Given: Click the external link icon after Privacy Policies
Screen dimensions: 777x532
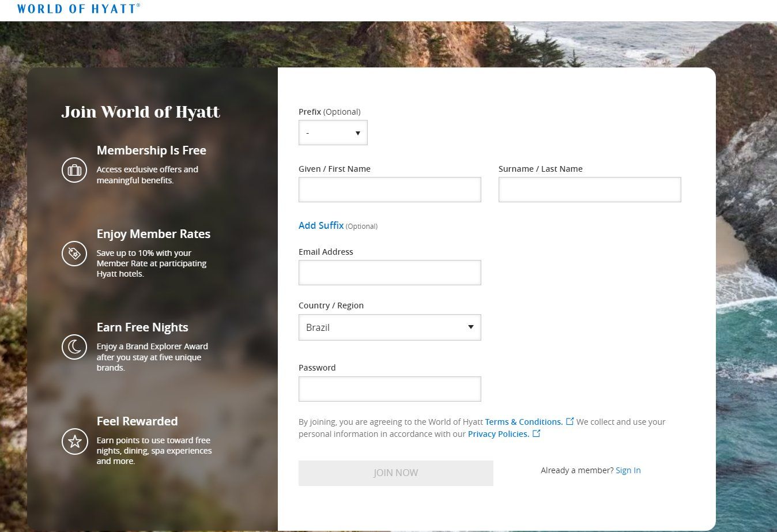Looking at the screenshot, I should [x=536, y=433].
